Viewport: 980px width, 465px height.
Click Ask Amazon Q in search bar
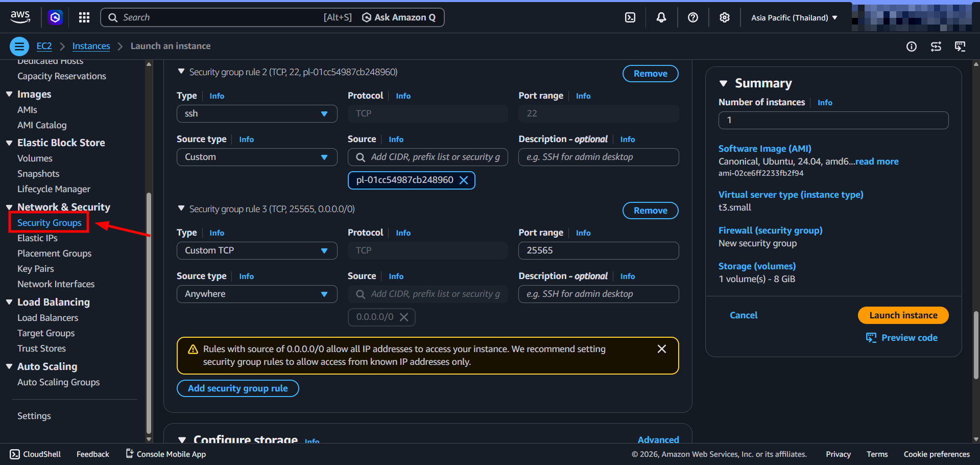pyautogui.click(x=399, y=17)
